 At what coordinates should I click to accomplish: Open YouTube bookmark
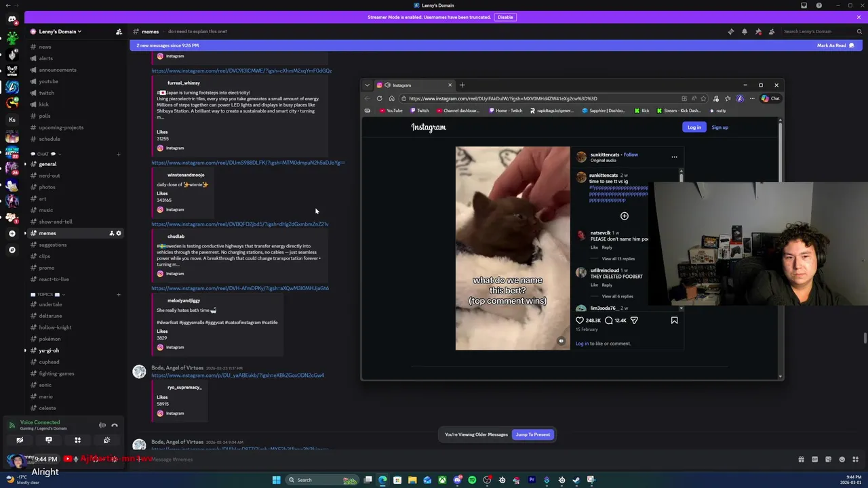point(391,110)
